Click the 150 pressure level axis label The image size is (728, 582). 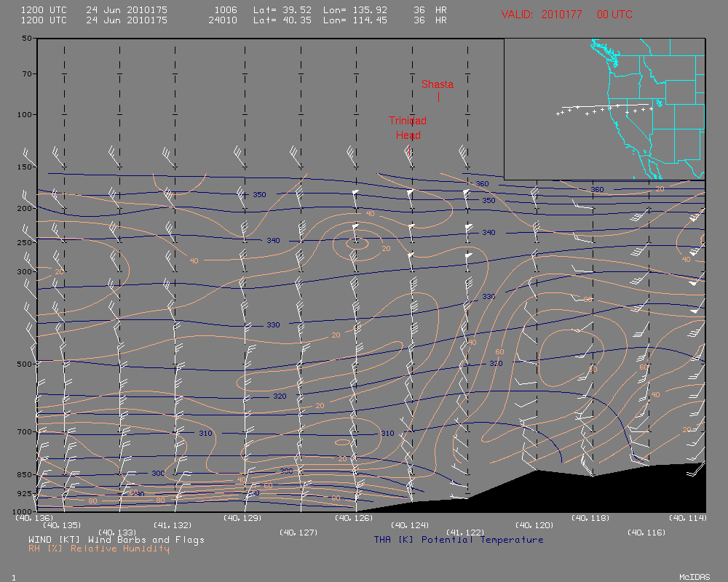tap(25, 167)
